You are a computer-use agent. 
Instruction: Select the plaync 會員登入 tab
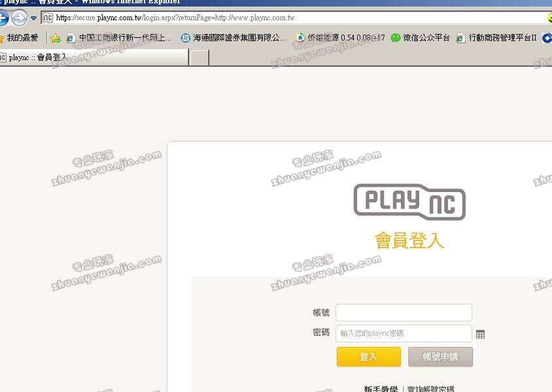point(94,57)
